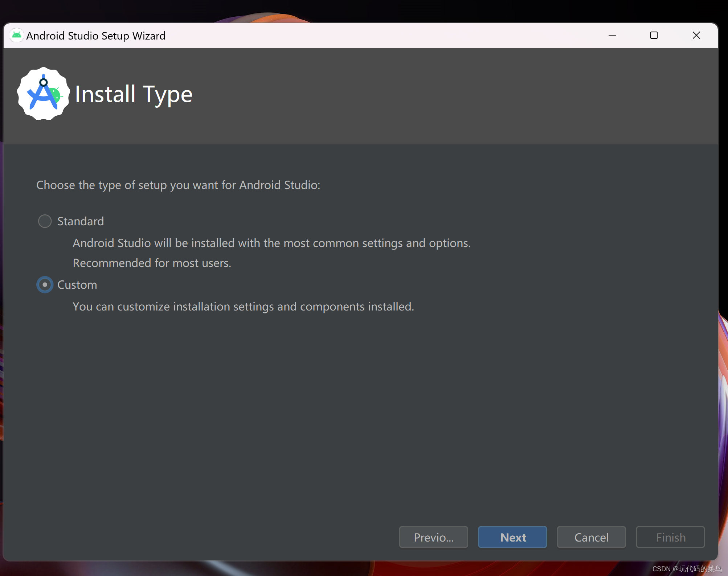This screenshot has width=728, height=576.
Task: Click the greyed-out Finish button
Action: (670, 537)
